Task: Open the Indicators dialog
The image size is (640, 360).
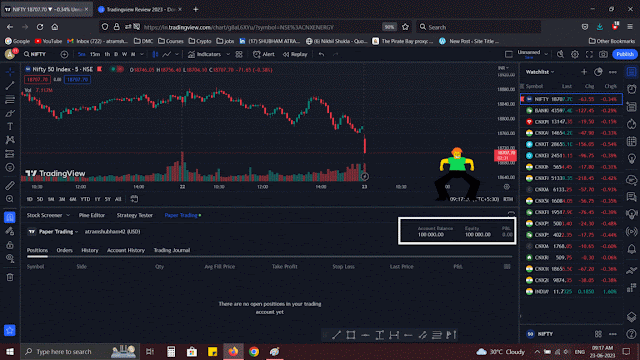Action: coord(205,54)
